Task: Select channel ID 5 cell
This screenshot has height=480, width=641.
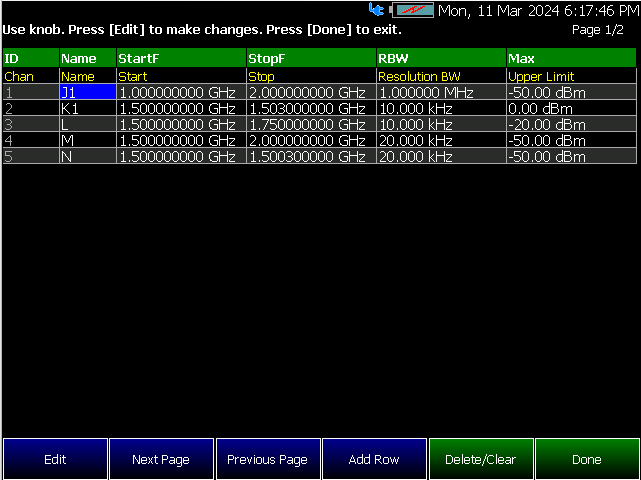Action: (31, 156)
